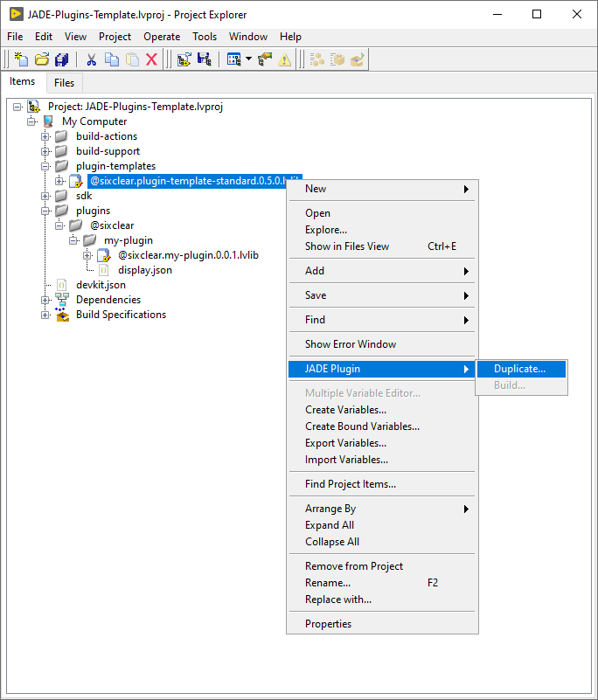Click the LabVIEW title bar icon
Screen dimensions: 598x700
click(17, 14)
